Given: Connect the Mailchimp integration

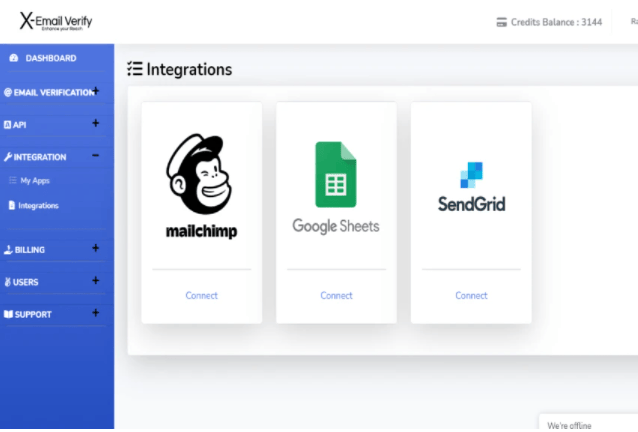Looking at the screenshot, I should click(201, 296).
